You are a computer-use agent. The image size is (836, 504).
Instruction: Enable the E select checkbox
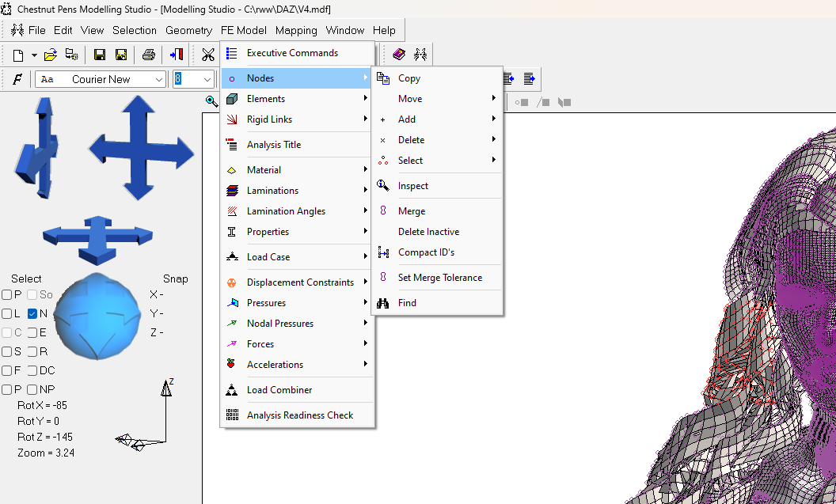[32, 333]
